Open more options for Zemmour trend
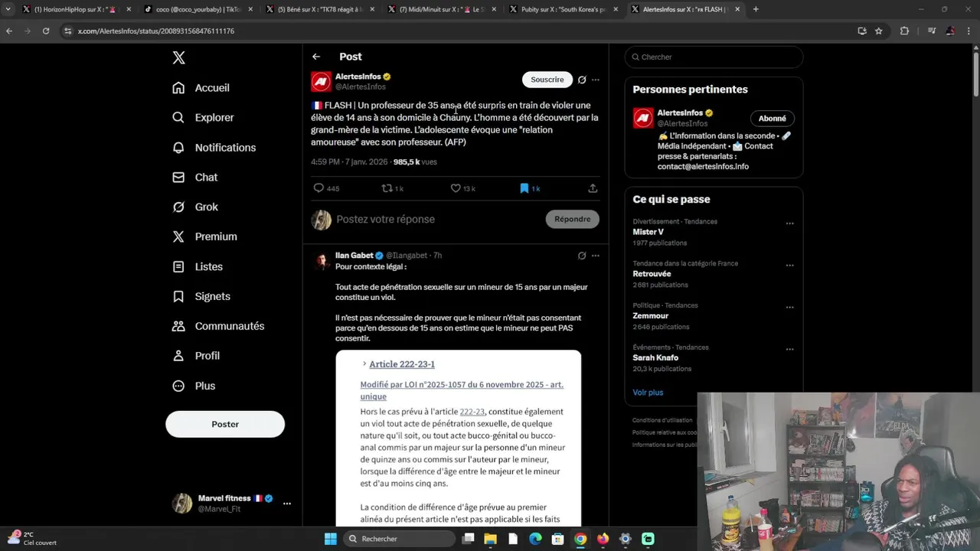Viewport: 980px width, 551px height. pos(789,308)
